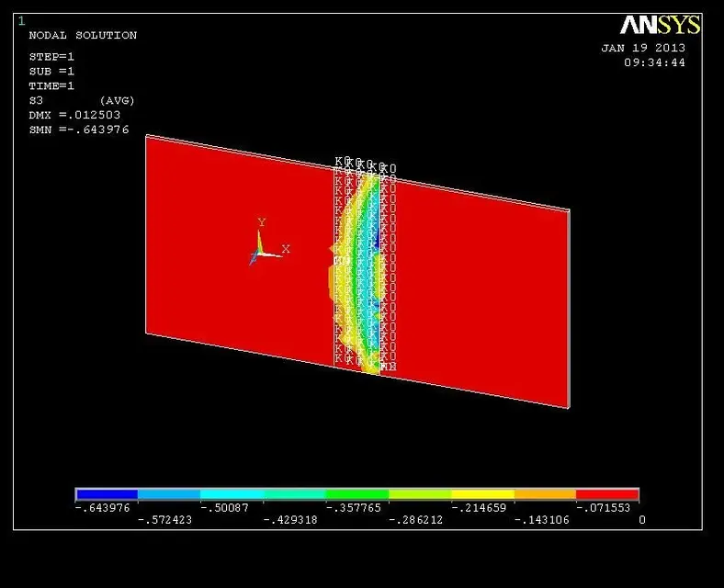This screenshot has width=724, height=588.
Task: Click the window number 1 label
Action: (22, 21)
